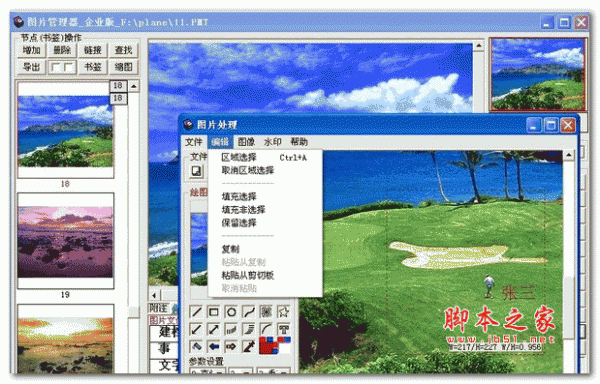The height and width of the screenshot is (384, 600).
Task: Click the save icon in 文件 group
Action: 197,171
